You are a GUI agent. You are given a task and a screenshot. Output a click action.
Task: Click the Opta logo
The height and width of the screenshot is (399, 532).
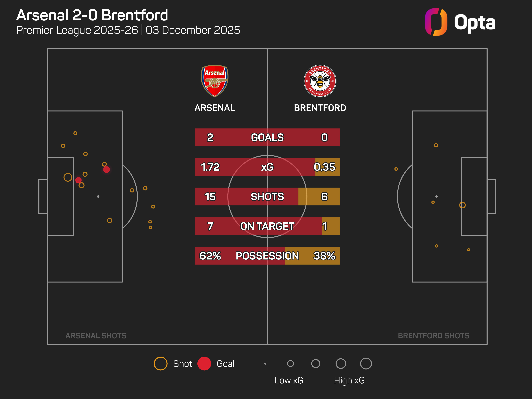click(460, 22)
